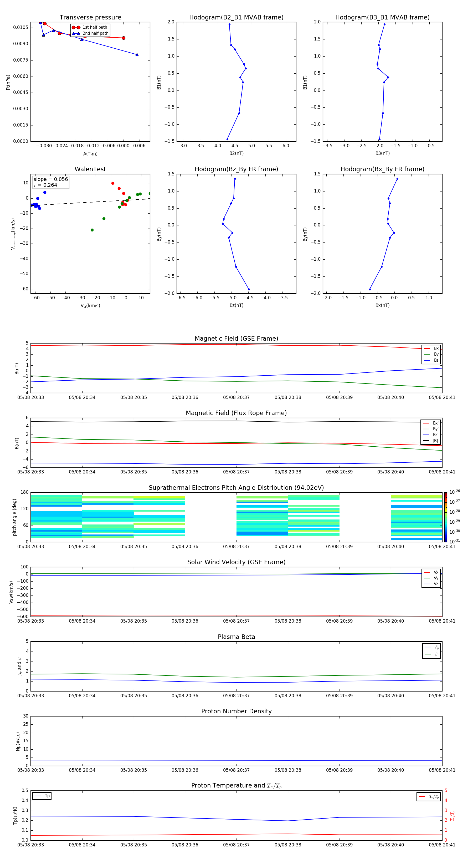Click 'pitch angle (deg)' axis label
This screenshot has width=473, height=868.
[14, 517]
